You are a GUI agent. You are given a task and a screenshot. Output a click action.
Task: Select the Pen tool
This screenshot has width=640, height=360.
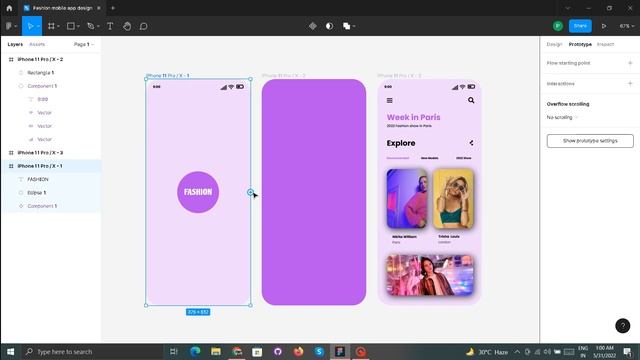[x=91, y=26]
